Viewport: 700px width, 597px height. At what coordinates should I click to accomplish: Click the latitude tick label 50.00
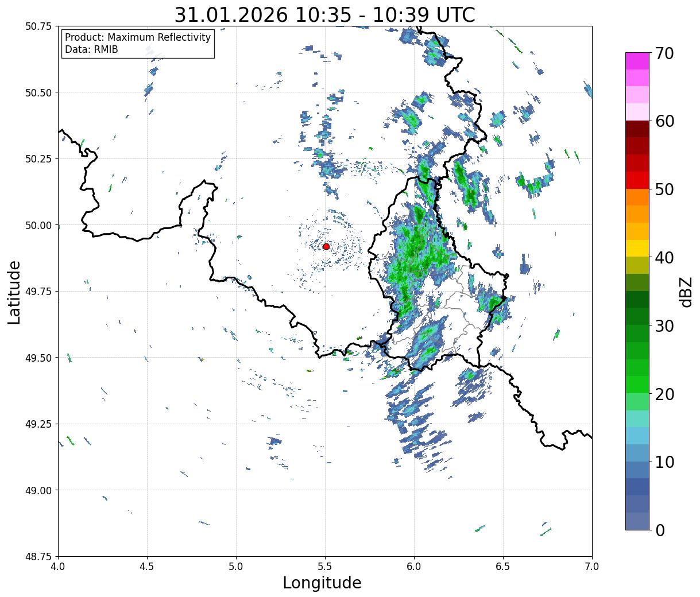click(x=38, y=225)
